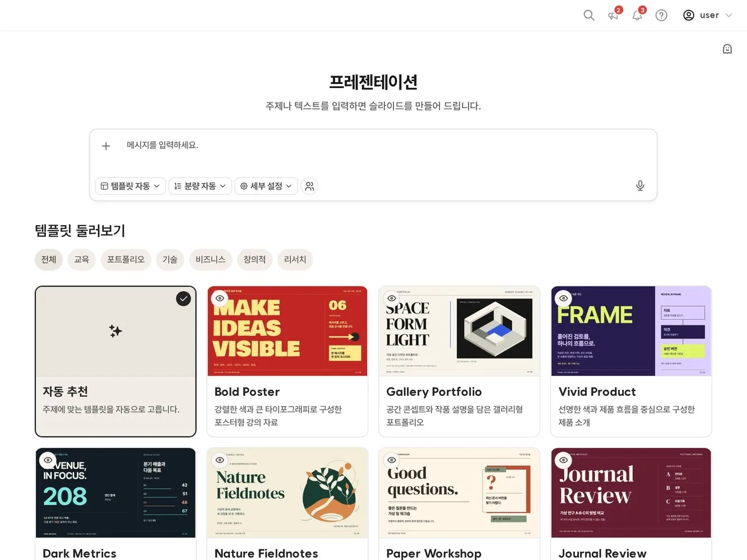
Task: Click the user profile avatar icon
Action: tap(689, 15)
